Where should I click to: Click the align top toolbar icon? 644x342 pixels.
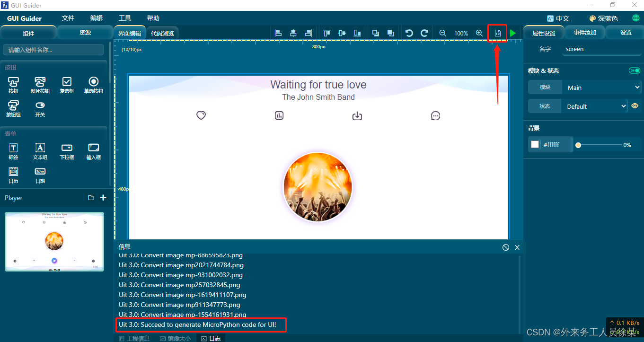327,33
